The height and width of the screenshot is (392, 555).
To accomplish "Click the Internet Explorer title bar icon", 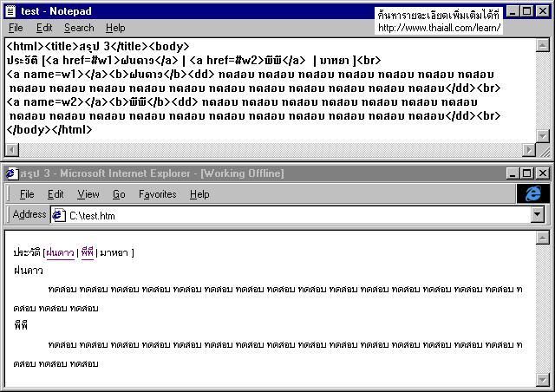I will click(10, 173).
